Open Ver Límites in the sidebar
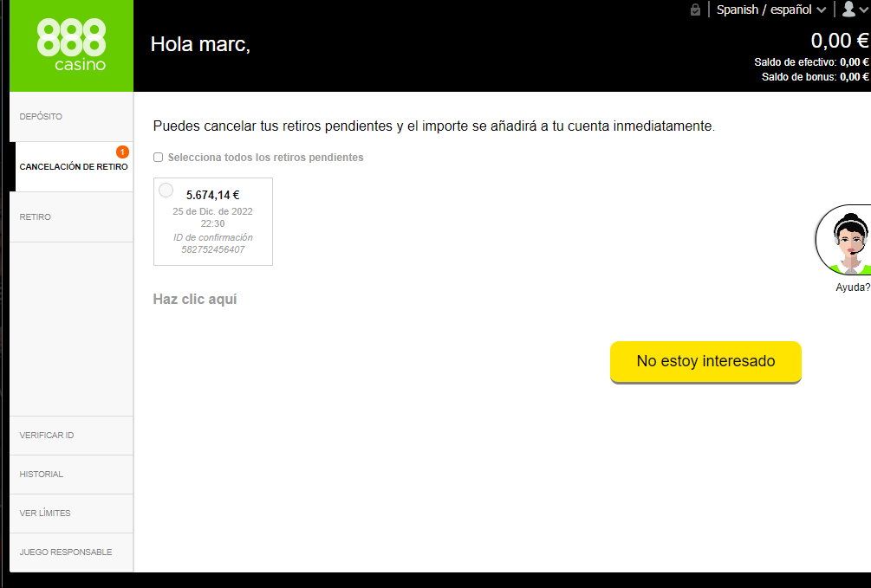Image resolution: width=871 pixels, height=588 pixels. pyautogui.click(x=45, y=514)
